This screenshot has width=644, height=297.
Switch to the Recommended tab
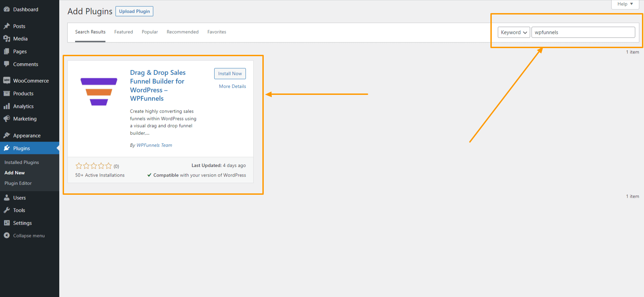click(x=183, y=32)
